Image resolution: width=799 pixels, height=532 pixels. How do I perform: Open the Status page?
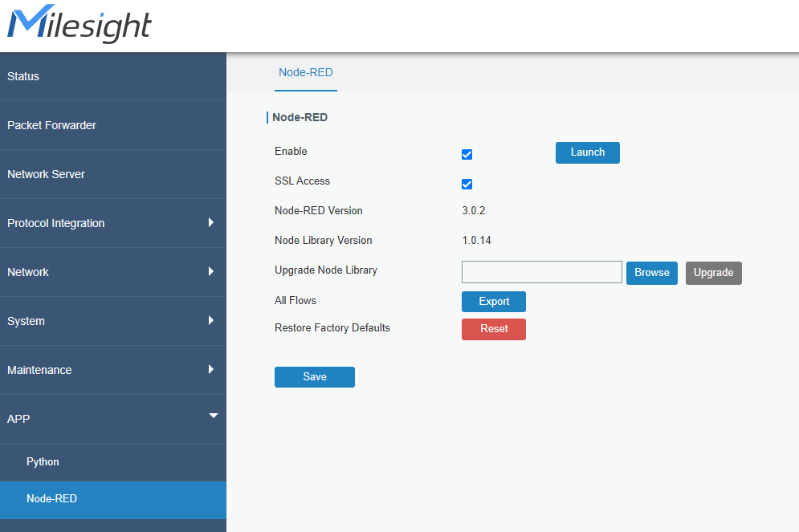(23, 76)
